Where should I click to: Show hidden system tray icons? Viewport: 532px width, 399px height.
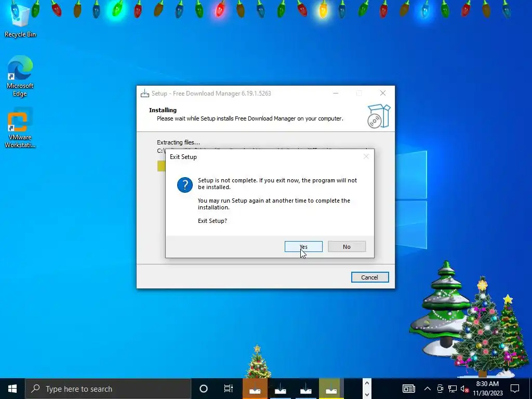click(x=428, y=389)
